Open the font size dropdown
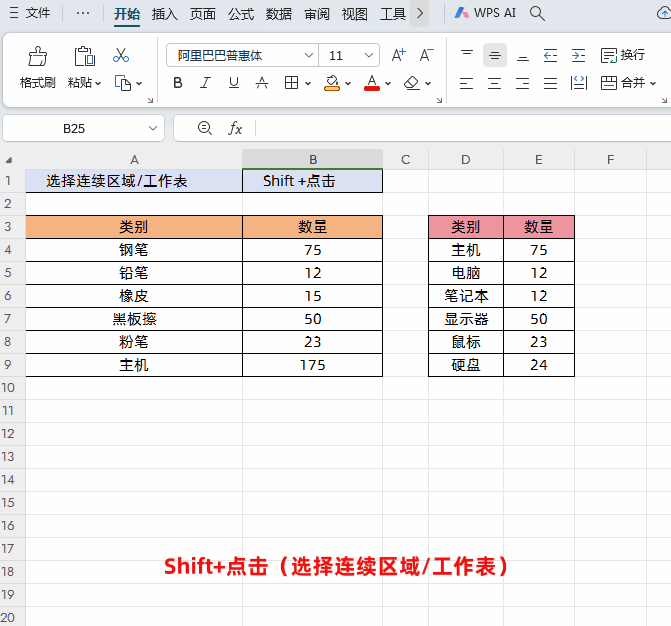This screenshot has width=671, height=626. click(370, 55)
